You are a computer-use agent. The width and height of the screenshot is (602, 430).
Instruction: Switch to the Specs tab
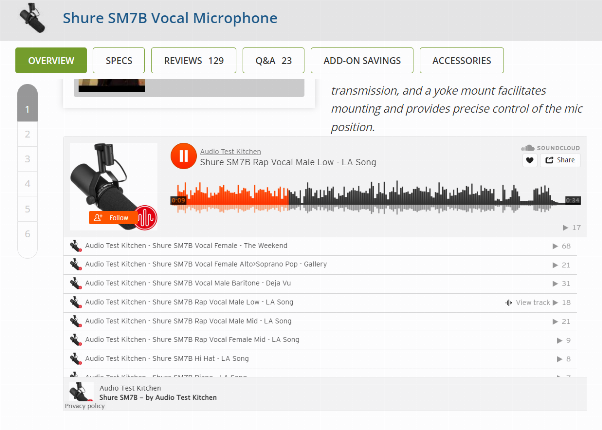tap(119, 61)
